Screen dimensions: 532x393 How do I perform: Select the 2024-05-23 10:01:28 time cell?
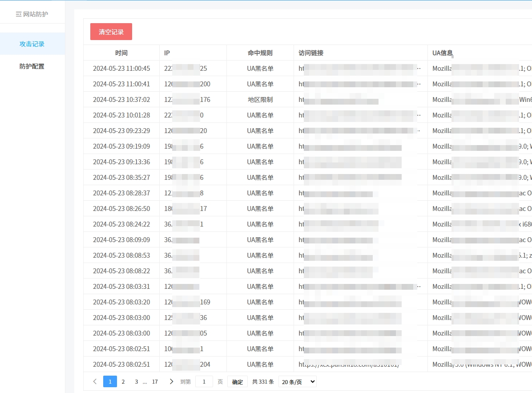click(x=121, y=115)
